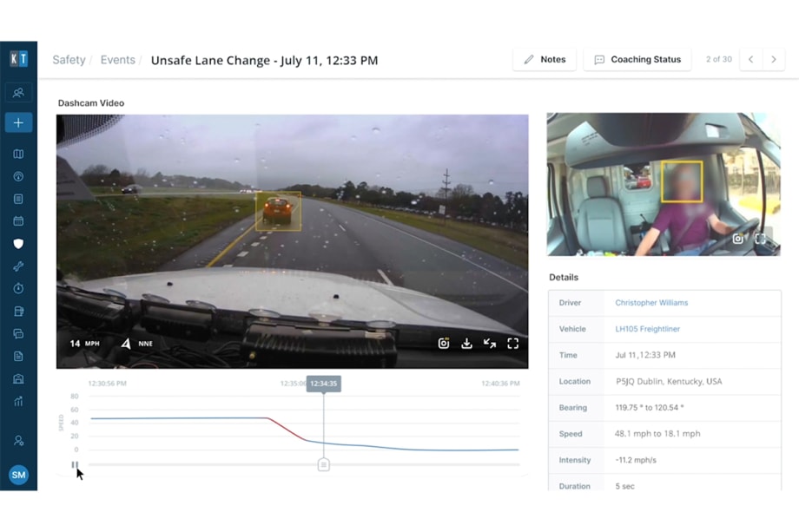Select the Safety shield icon in the sidebar
The width and height of the screenshot is (799, 532).
point(18,244)
